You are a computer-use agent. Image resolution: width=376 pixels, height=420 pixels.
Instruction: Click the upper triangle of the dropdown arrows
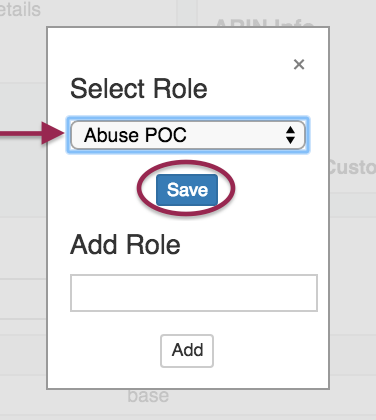(290, 130)
